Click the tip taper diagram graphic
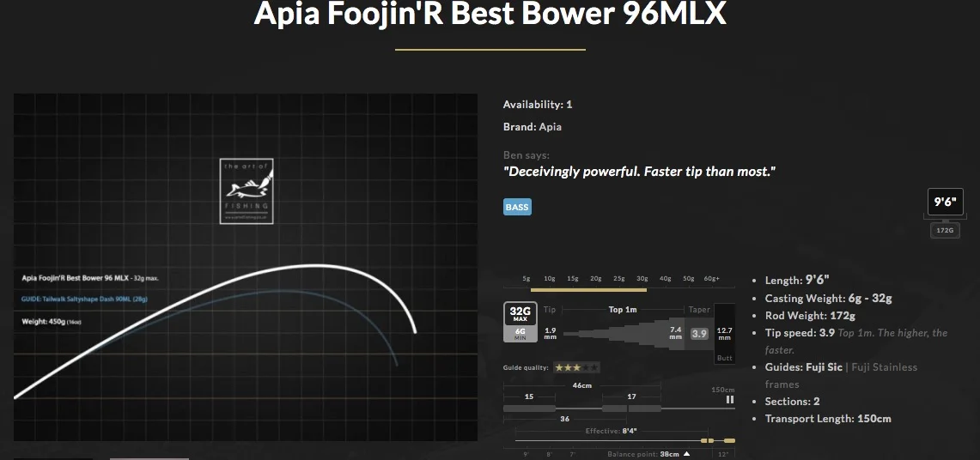The image size is (980, 460). coord(624,334)
